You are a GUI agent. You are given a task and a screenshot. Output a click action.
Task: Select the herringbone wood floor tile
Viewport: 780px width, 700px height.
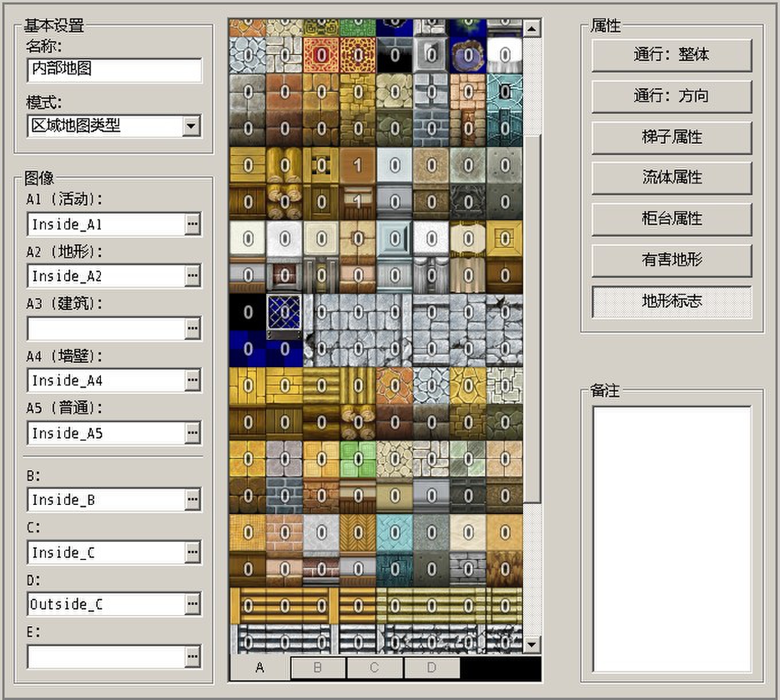358,532
